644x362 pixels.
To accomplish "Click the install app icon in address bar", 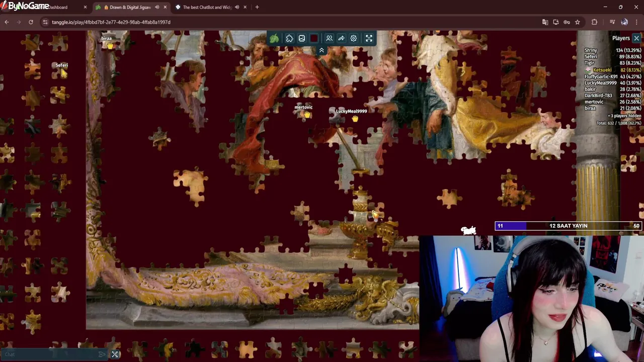I will coord(556,22).
